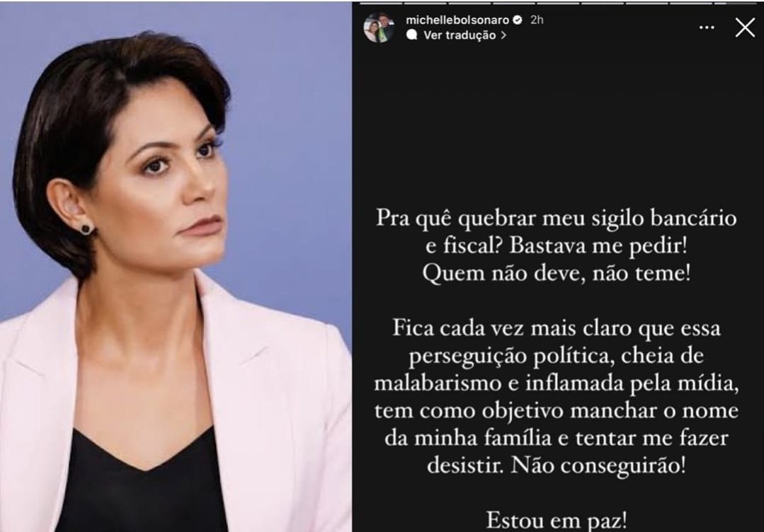Select the third story progress segment
764x532 pixels.
[469, 4]
